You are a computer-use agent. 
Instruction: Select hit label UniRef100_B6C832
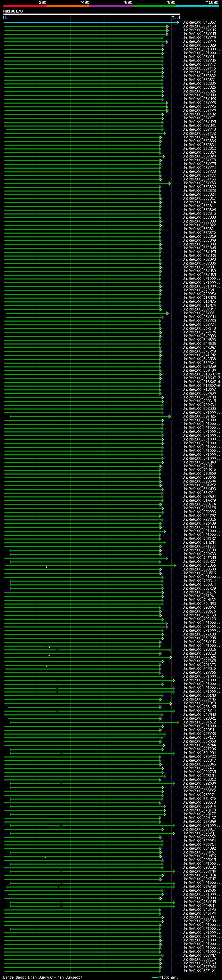(x=199, y=76)
